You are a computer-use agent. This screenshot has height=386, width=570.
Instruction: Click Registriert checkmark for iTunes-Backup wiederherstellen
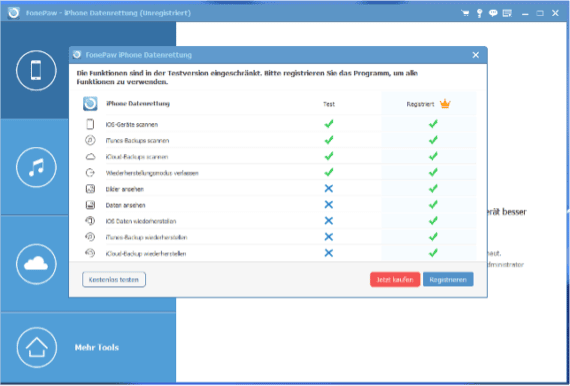(x=433, y=237)
